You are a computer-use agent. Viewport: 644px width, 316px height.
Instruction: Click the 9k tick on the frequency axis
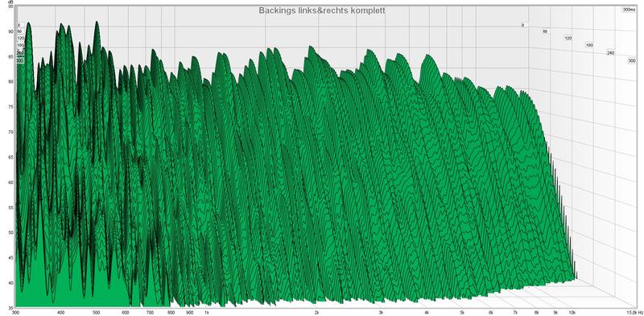(x=555, y=313)
